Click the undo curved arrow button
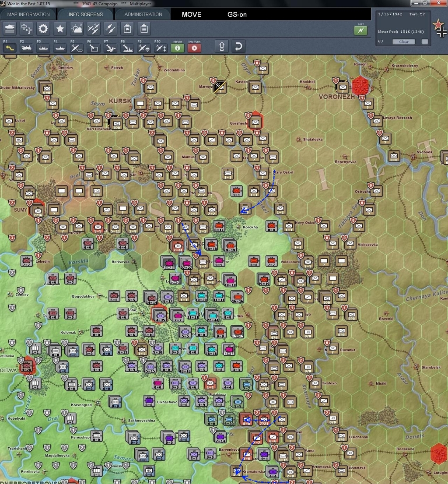 coord(238,46)
